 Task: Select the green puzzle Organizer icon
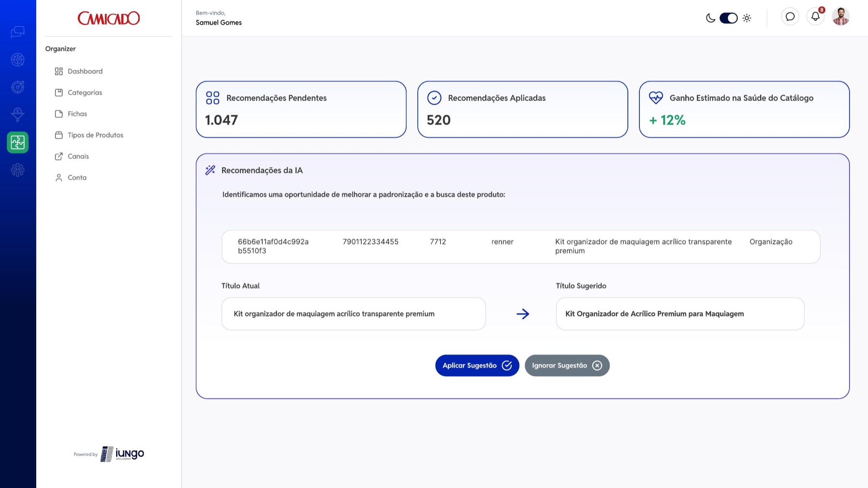(x=18, y=142)
